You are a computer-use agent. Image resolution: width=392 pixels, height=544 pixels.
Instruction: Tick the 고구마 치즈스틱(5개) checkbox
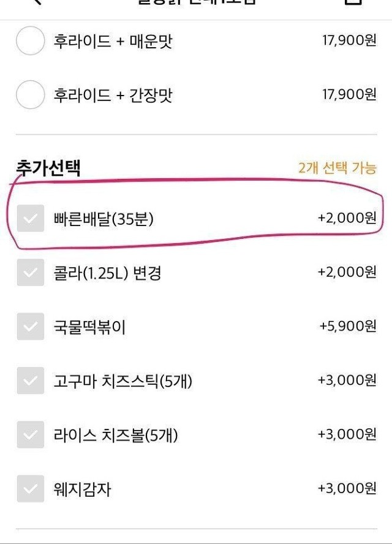pyautogui.click(x=30, y=381)
